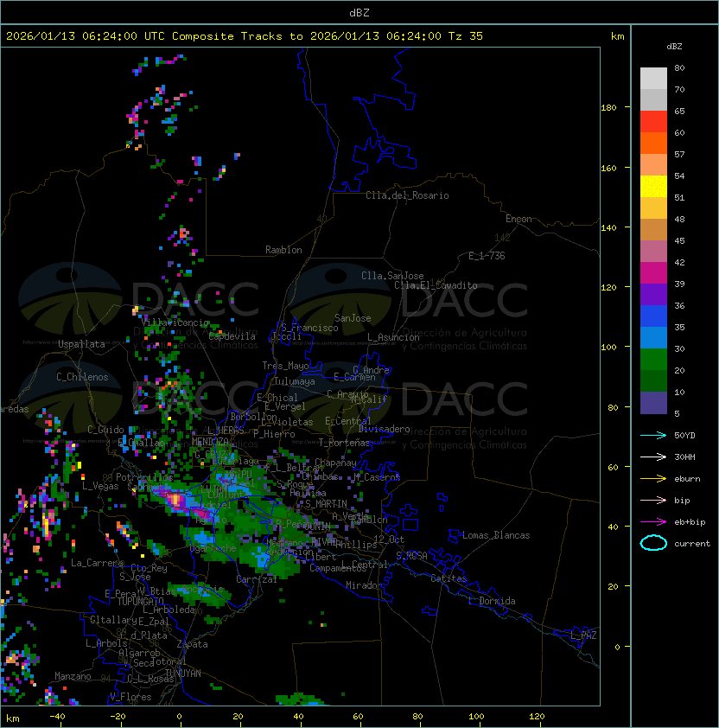Click the Composite Tracks timestamp header
The image size is (719, 728).
[x=245, y=36]
